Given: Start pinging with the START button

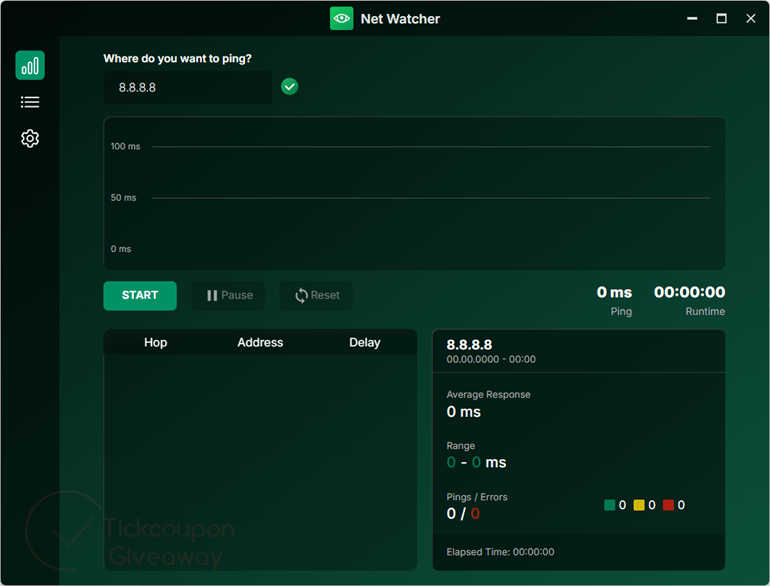Looking at the screenshot, I should coord(140,295).
